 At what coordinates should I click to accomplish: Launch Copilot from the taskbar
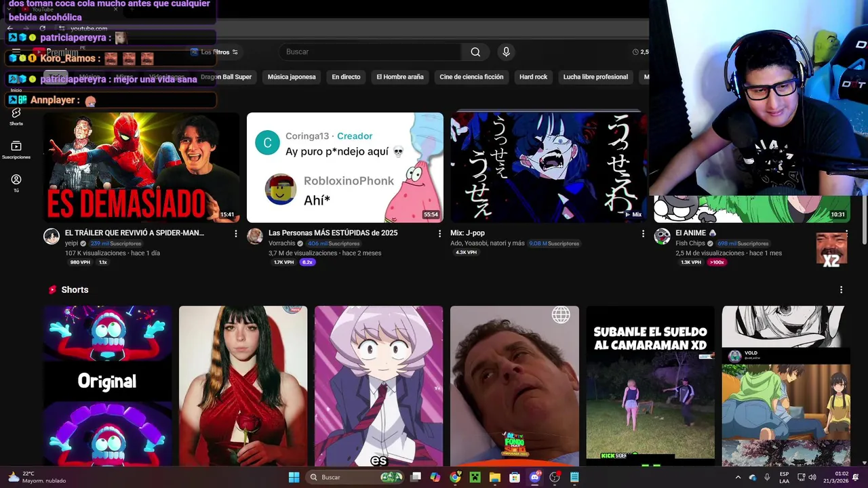pos(435,477)
